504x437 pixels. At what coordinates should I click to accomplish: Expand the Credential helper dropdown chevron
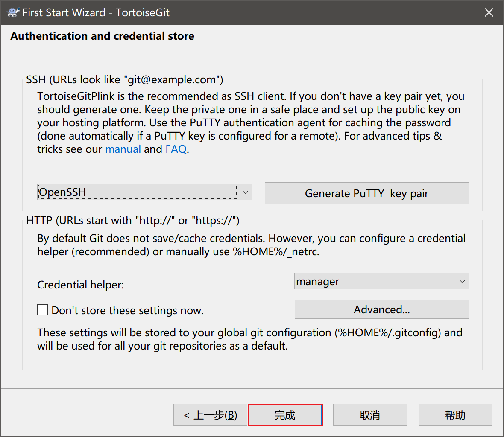(x=462, y=282)
